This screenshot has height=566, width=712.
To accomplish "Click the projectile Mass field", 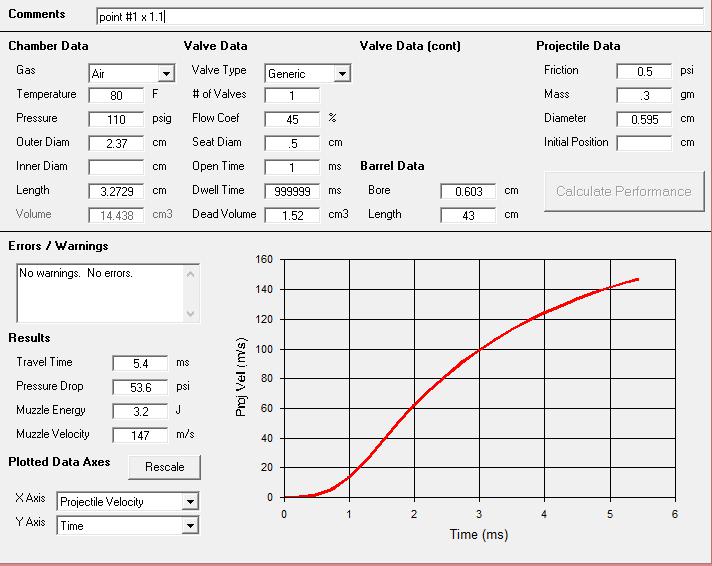I will pos(643,96).
